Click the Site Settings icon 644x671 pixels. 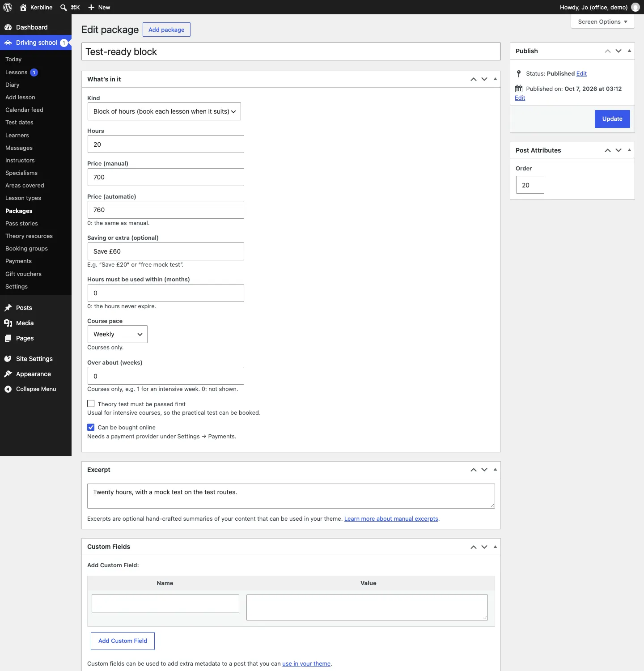point(8,359)
